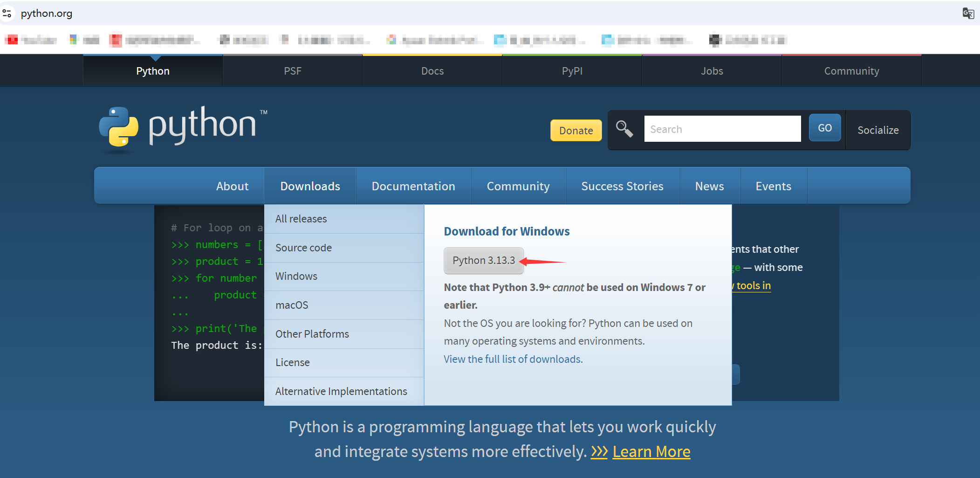Viewport: 980px width, 478px height.
Task: Open the PSF top-level tab
Action: (293, 71)
